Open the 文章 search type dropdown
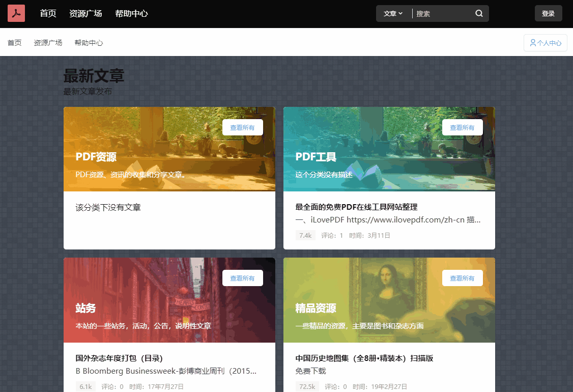 click(x=393, y=13)
